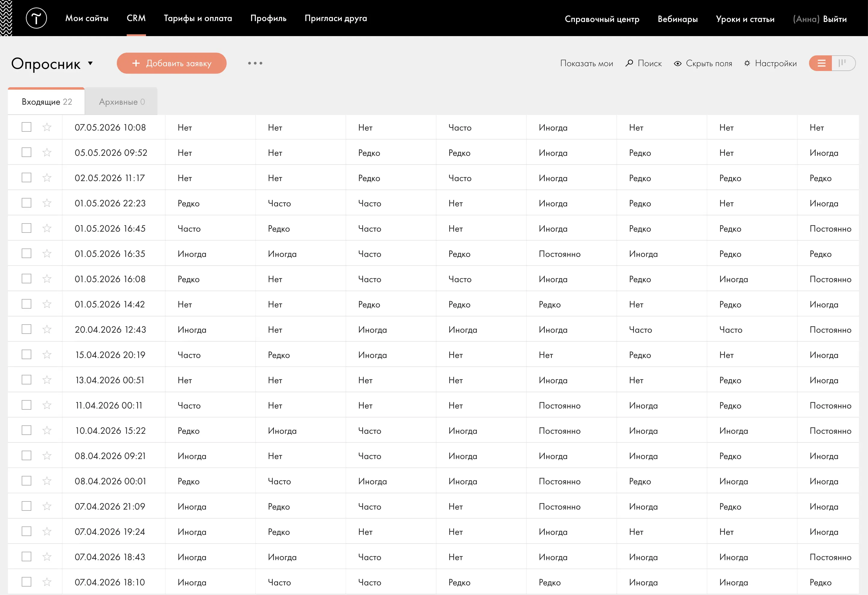The image size is (868, 595).
Task: Switch to kanban board view icon
Action: click(x=842, y=63)
